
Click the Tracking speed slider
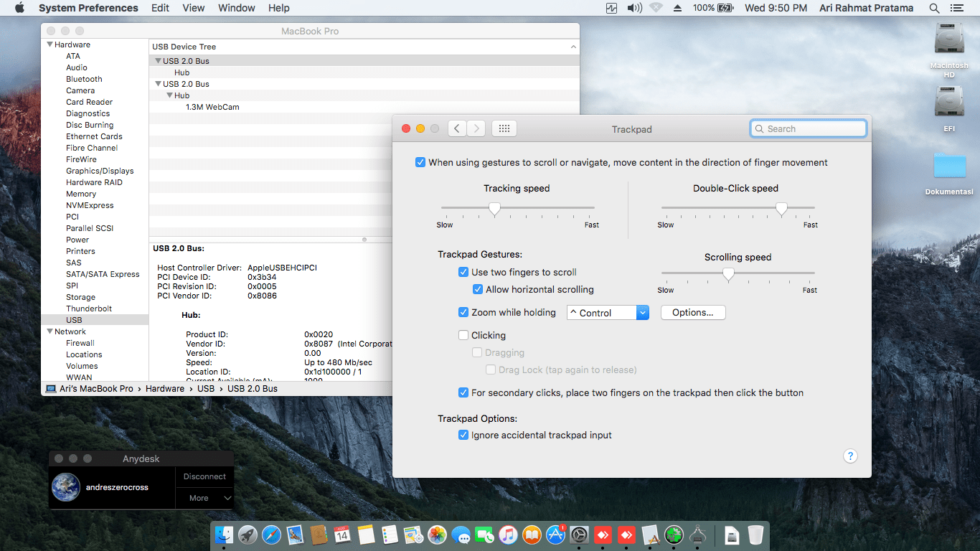pyautogui.click(x=517, y=208)
